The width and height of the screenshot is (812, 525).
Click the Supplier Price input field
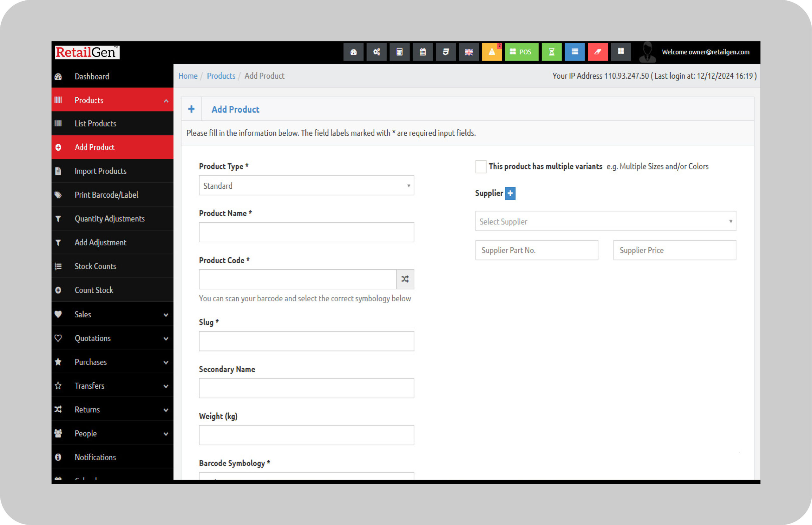674,250
